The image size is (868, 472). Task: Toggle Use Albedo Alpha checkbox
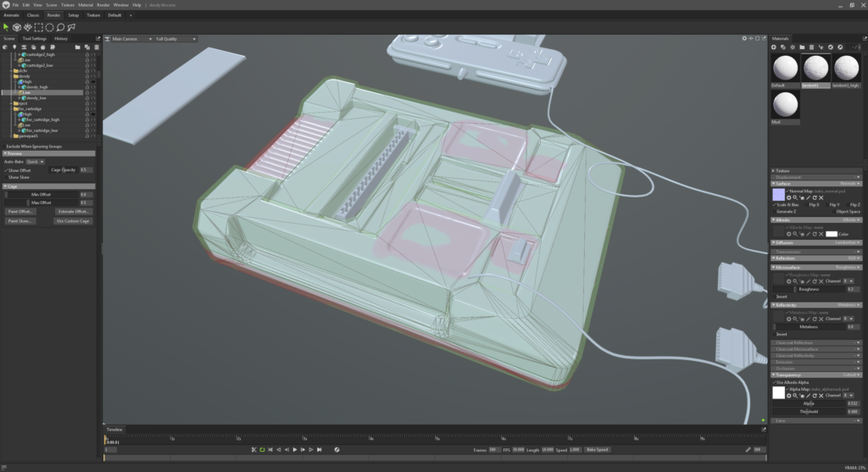(774, 382)
